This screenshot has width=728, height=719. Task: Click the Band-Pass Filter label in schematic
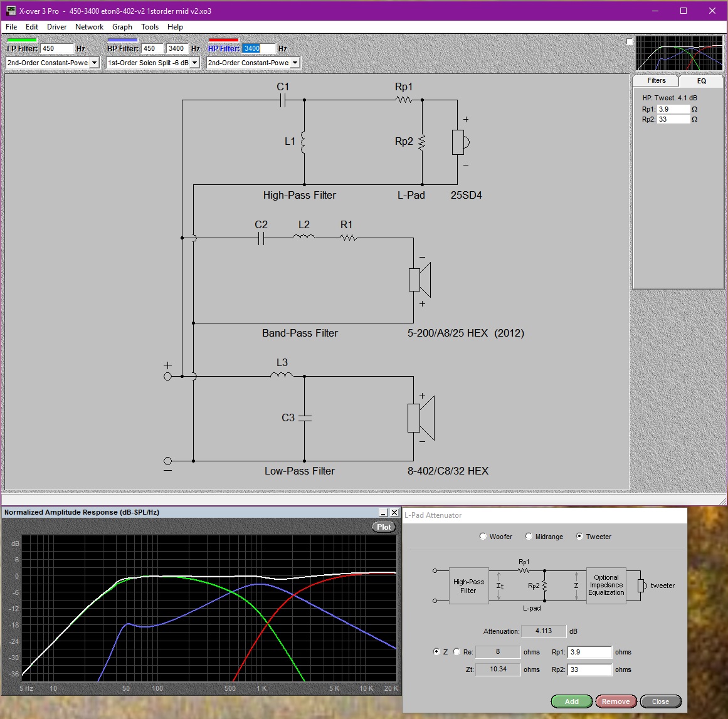pyautogui.click(x=300, y=333)
